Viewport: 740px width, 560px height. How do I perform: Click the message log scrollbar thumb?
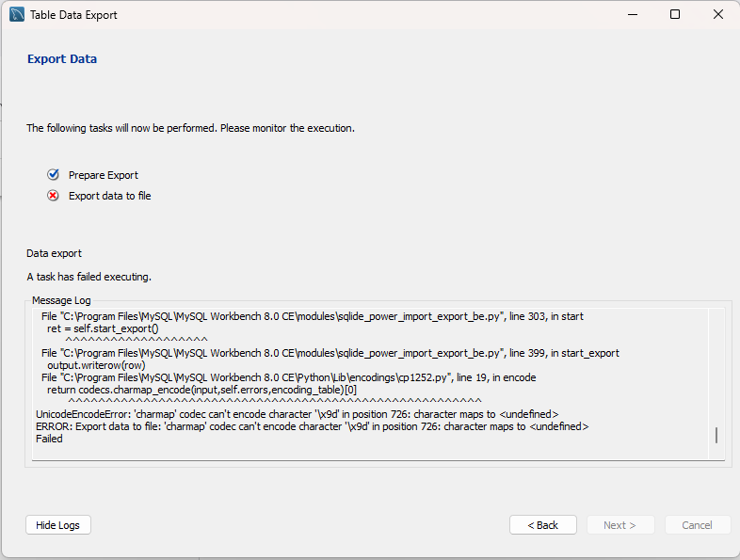[716, 435]
